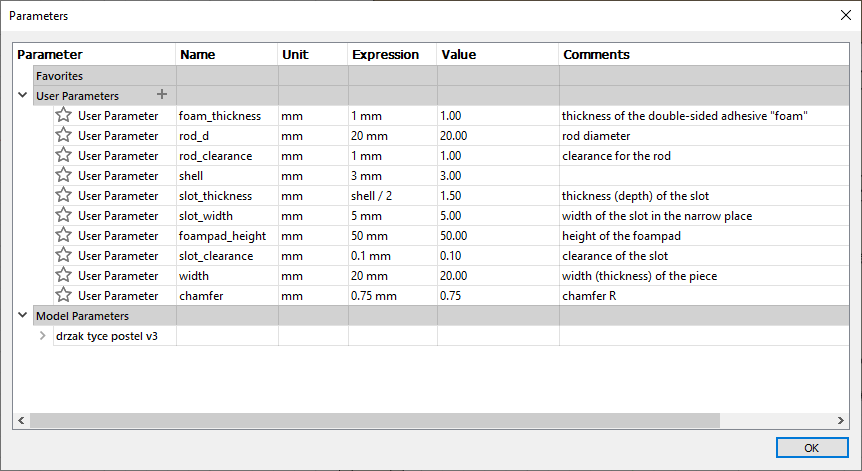
Task: Star the rod_clearance user parameter
Action: [x=64, y=155]
